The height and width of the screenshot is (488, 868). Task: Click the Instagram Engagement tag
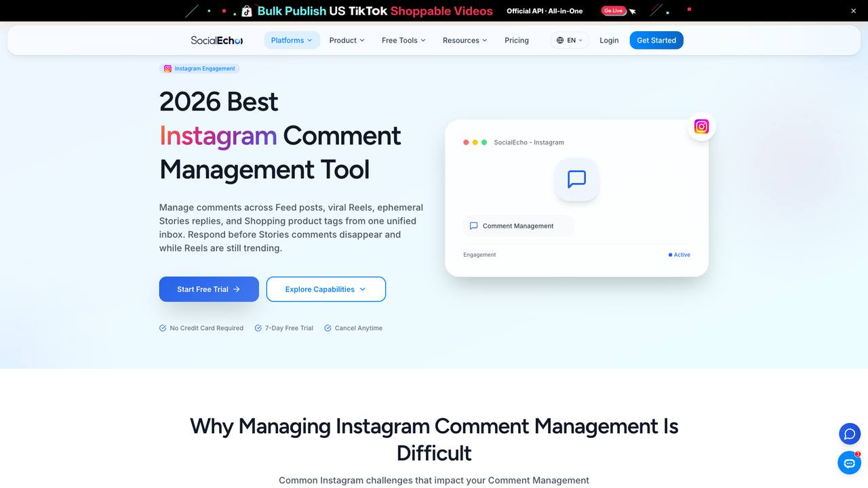[199, 68]
